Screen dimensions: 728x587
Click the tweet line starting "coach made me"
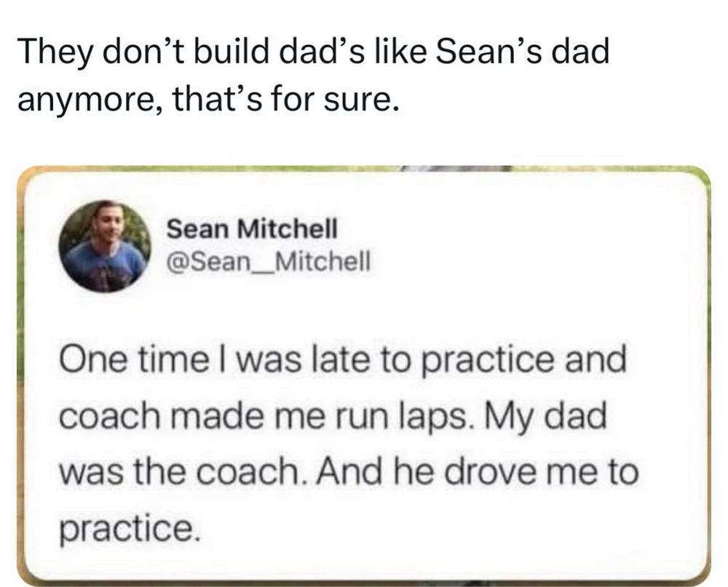pos(332,417)
